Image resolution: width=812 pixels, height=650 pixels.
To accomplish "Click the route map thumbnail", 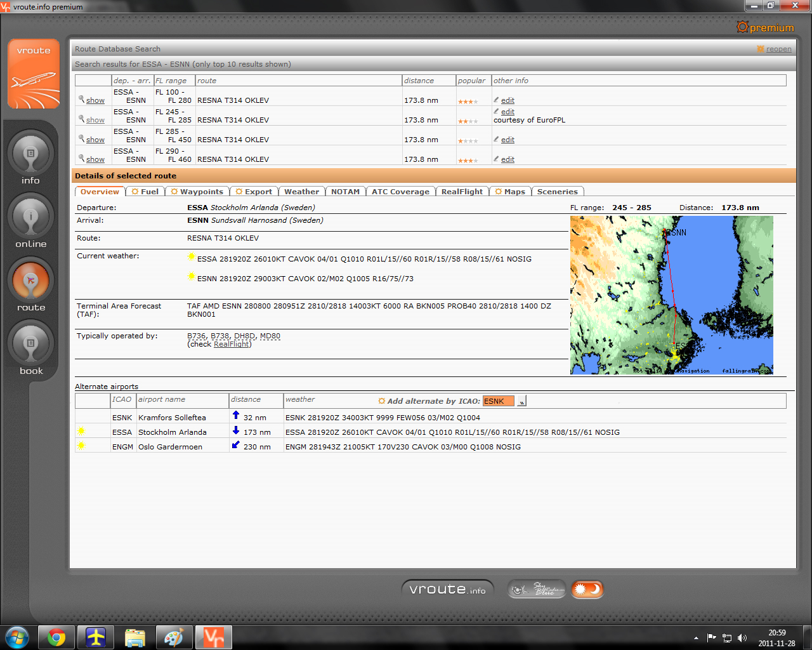I will point(672,295).
